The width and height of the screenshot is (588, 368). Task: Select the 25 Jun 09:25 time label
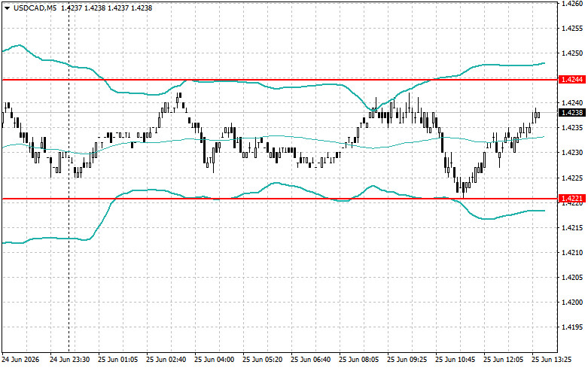[x=407, y=360]
